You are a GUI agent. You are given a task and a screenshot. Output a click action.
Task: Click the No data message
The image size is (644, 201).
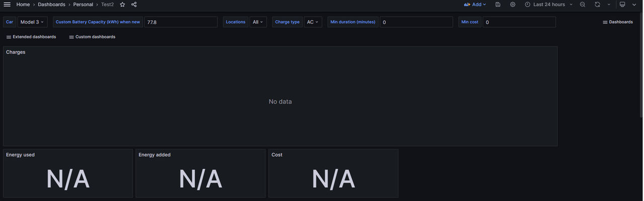coord(280,102)
